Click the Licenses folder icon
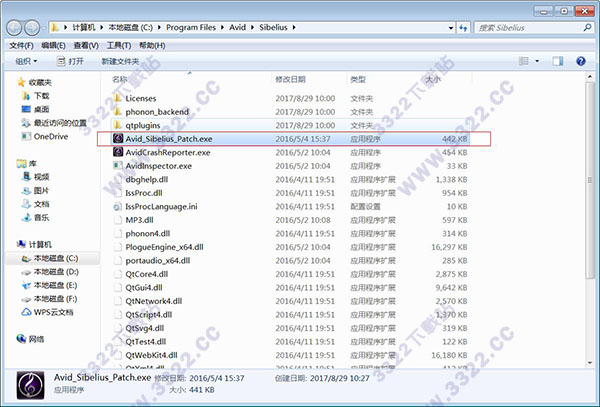600x407 pixels. [118, 98]
